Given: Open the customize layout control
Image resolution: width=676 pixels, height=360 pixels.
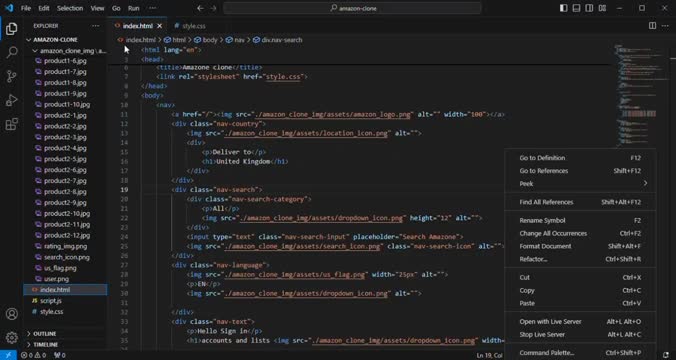Looking at the screenshot, I should (x=602, y=8).
